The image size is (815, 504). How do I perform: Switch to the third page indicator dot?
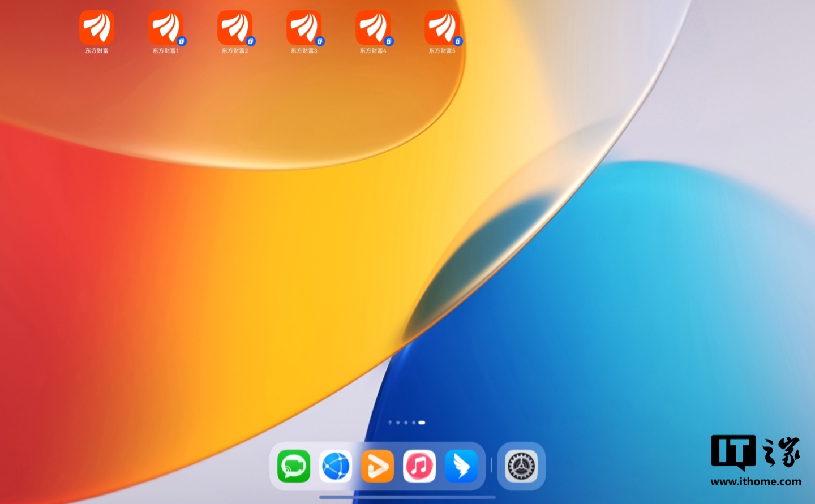click(406, 423)
